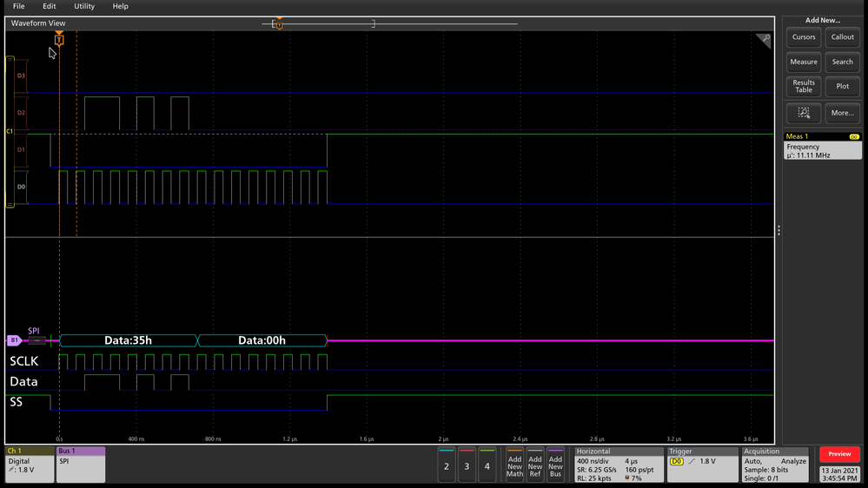The image size is (868, 488).
Task: Click the horizontal position overview marker at top
Action: (x=280, y=23)
